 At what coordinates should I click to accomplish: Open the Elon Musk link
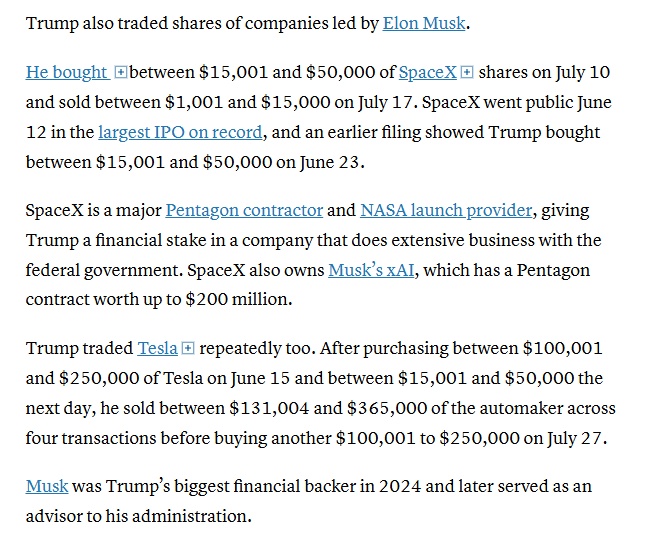pyautogui.click(x=424, y=23)
